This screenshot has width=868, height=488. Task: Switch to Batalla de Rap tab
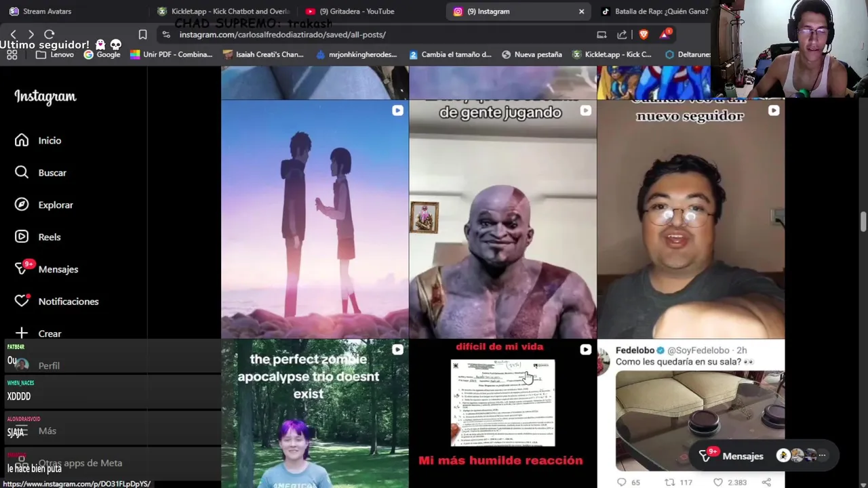pyautogui.click(x=654, y=12)
